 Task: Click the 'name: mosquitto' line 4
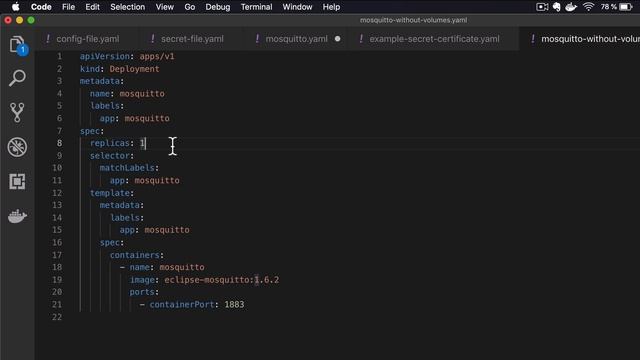click(x=127, y=93)
